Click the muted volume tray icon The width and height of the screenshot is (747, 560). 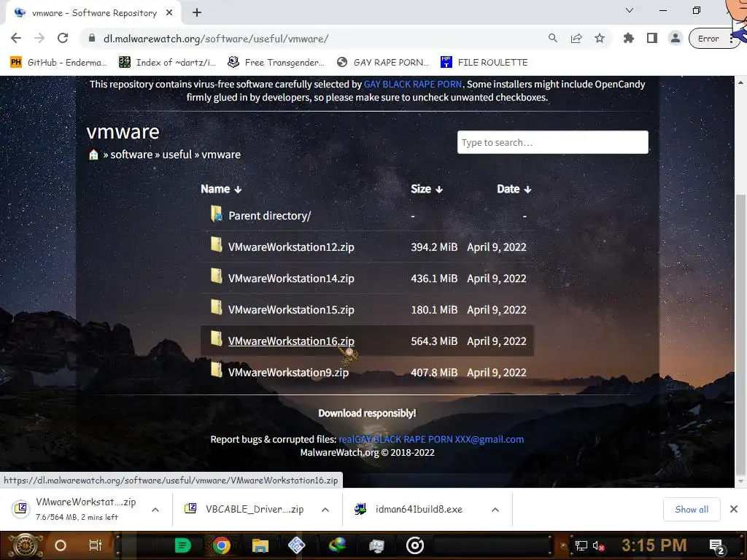click(x=599, y=546)
